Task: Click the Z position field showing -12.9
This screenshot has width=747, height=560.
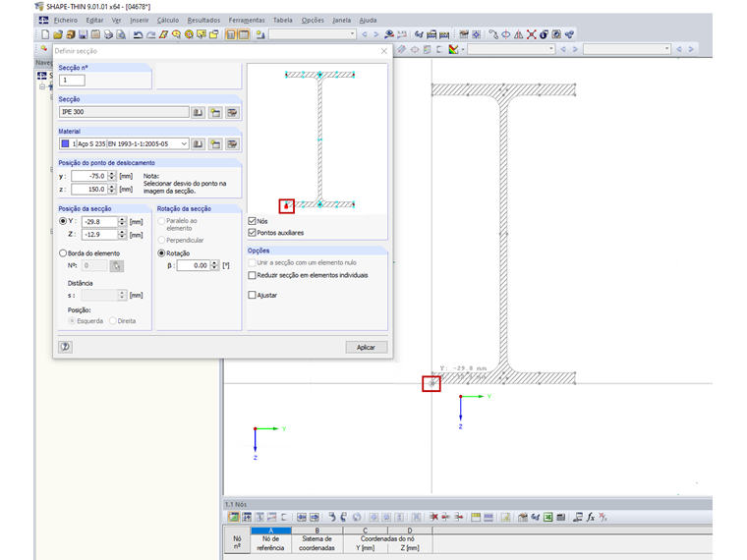Action: point(99,234)
